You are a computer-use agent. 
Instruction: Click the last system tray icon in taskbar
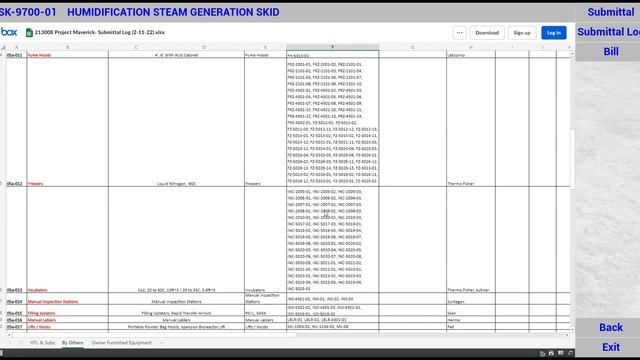[570, 353]
